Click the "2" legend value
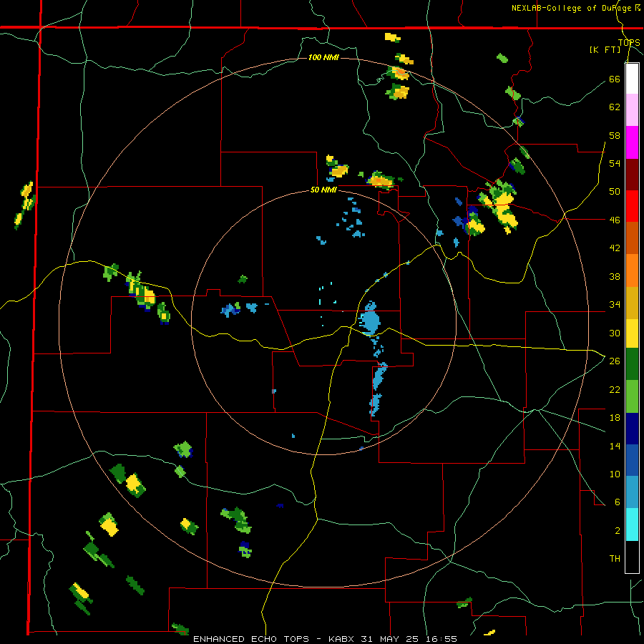 (x=618, y=531)
